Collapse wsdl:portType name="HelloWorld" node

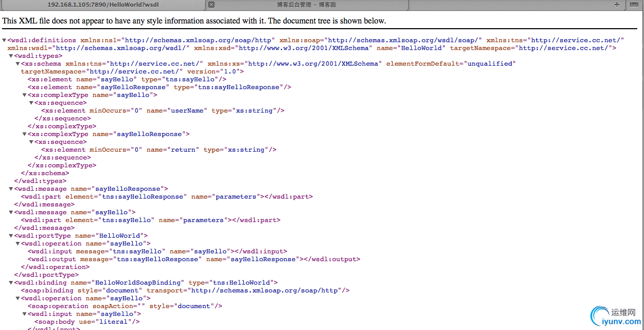11,236
